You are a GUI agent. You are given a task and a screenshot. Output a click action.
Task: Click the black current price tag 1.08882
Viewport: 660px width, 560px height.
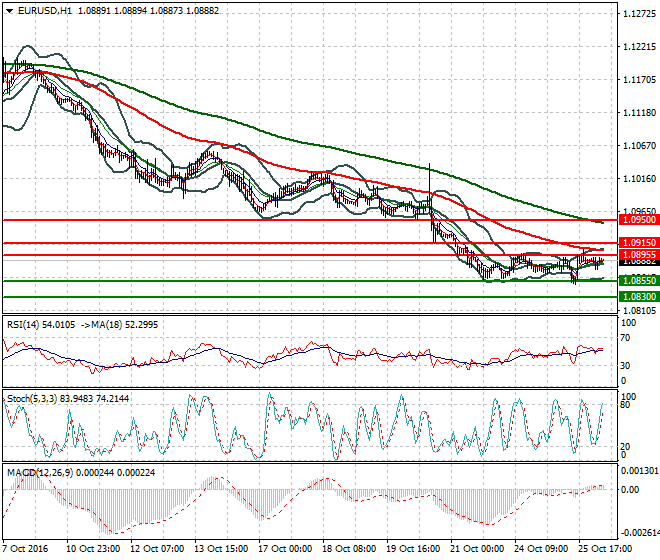636,263
